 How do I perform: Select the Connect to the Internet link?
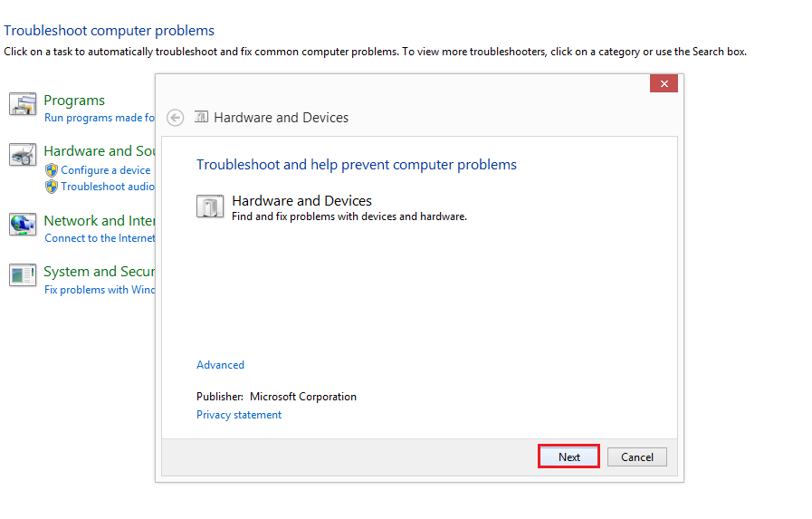(100, 238)
